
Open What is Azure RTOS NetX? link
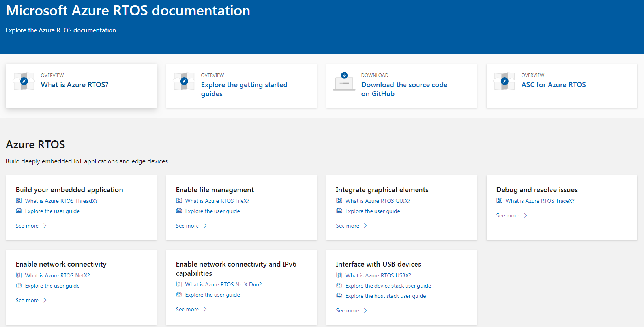point(58,275)
